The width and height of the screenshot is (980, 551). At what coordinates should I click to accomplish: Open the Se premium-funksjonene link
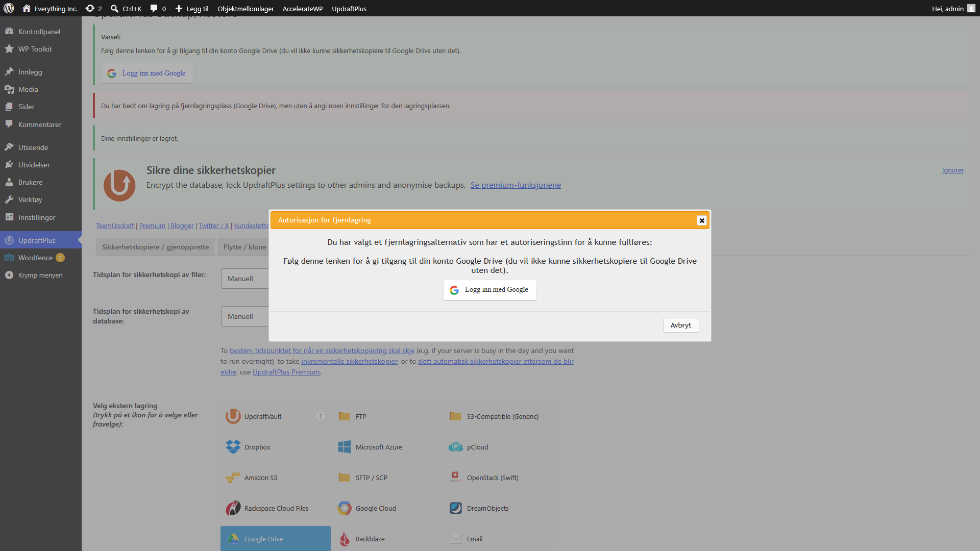click(516, 185)
